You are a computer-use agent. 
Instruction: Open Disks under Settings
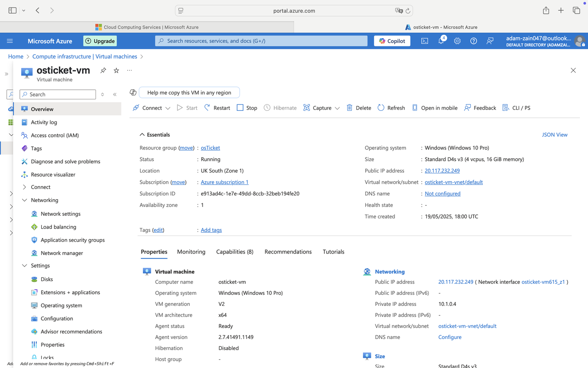(x=68, y=279)
